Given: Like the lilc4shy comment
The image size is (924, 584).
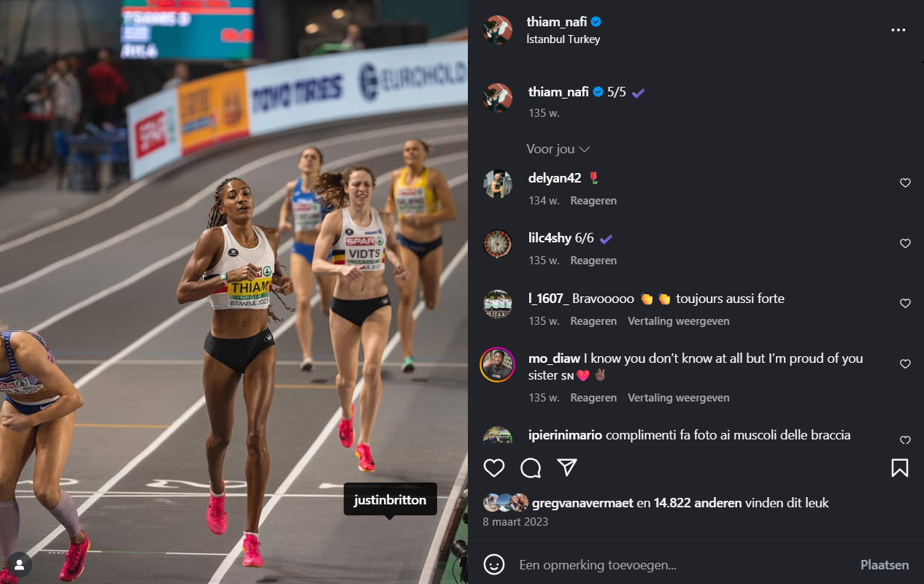Looking at the screenshot, I should click(905, 244).
